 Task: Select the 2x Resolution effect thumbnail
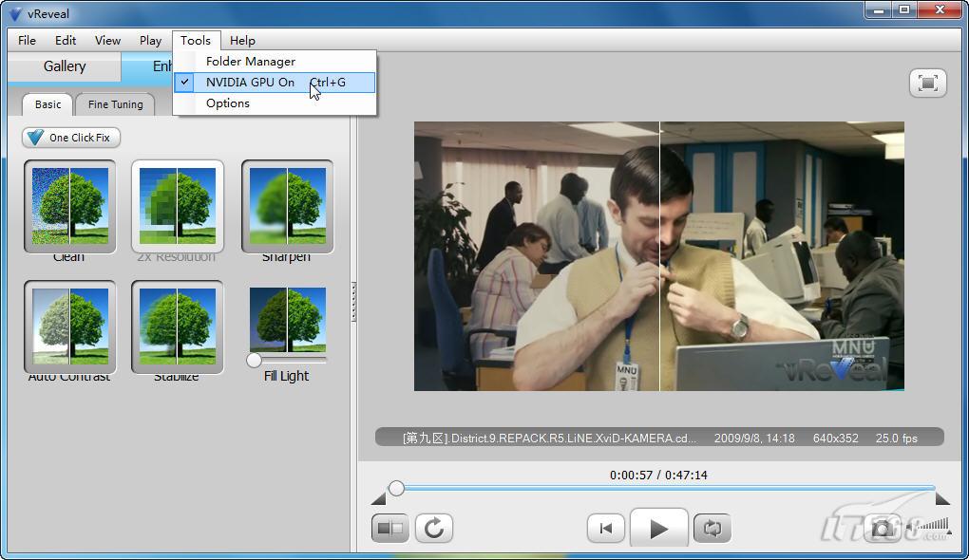178,206
